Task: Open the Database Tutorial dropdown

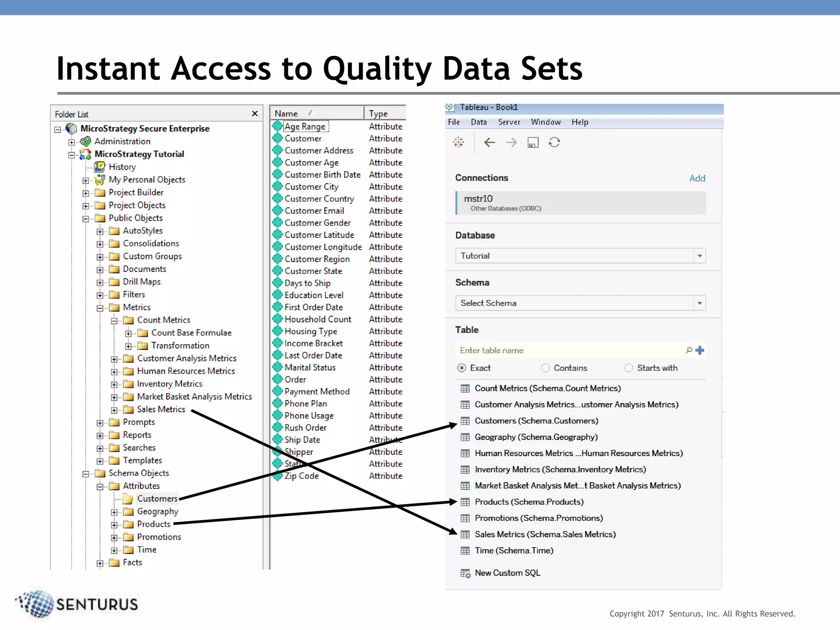Action: (699, 256)
